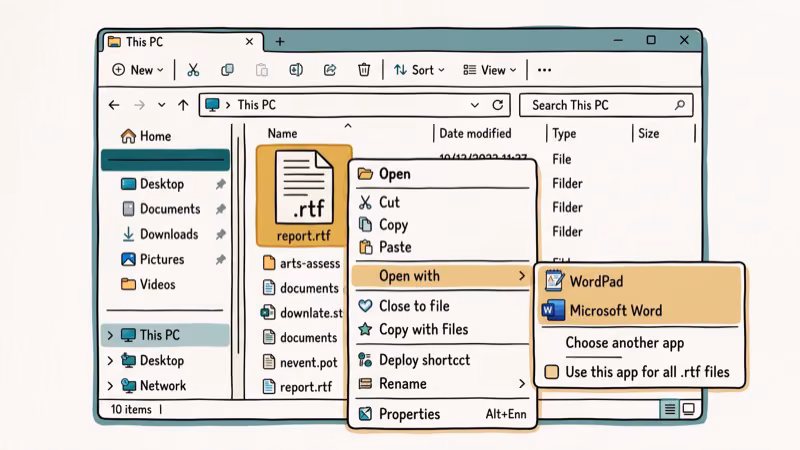Tick Use this app for all .rtf files
Image resolution: width=800 pixels, height=450 pixels.
[x=552, y=372]
